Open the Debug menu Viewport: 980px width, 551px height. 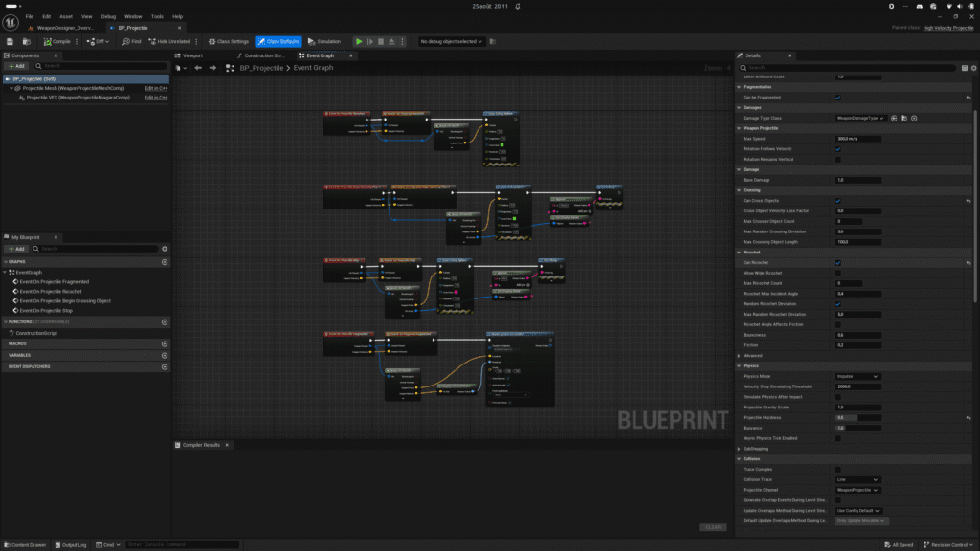pyautogui.click(x=108, y=17)
